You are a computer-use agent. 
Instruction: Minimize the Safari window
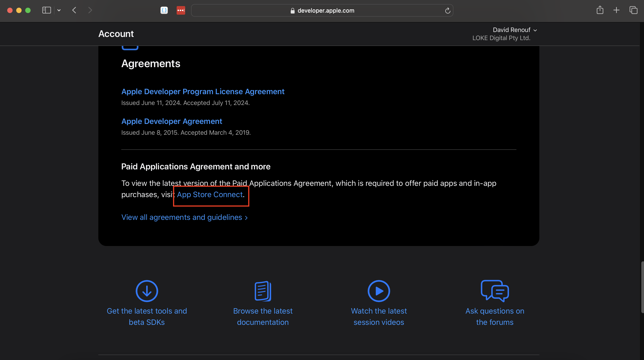19,10
